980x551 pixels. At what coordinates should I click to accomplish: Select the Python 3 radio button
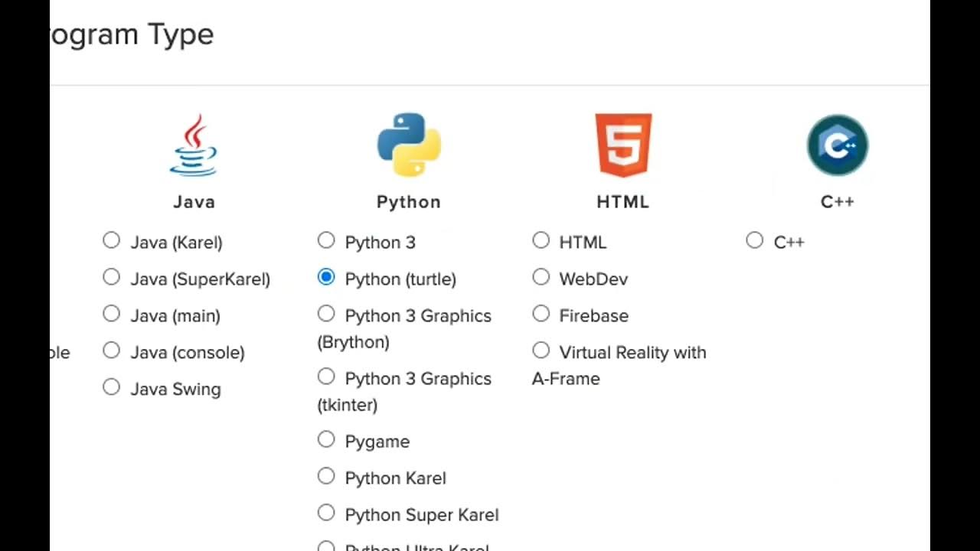click(x=326, y=241)
